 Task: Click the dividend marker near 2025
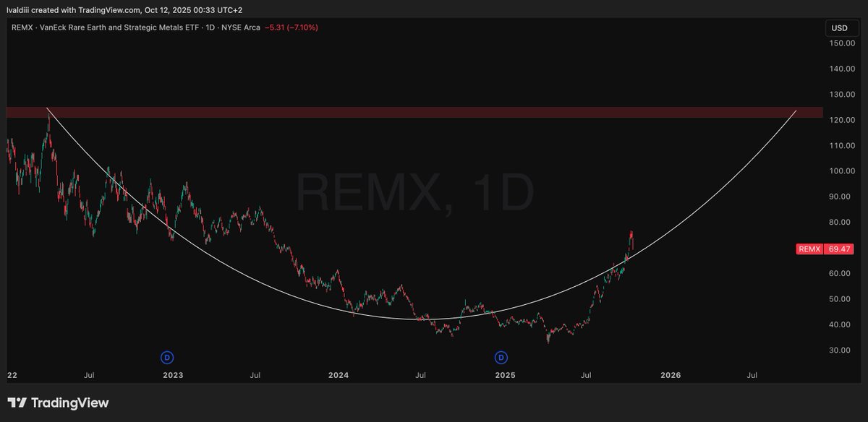[501, 357]
